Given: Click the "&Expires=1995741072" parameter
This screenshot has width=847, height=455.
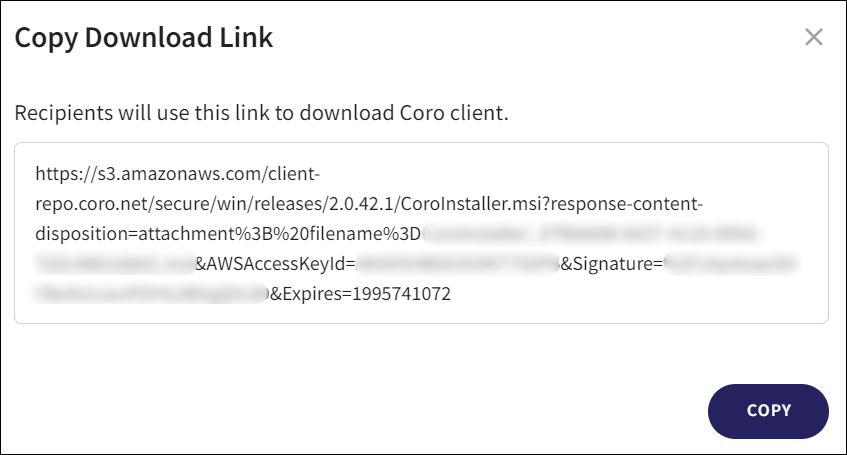Looking at the screenshot, I should 361,295.
